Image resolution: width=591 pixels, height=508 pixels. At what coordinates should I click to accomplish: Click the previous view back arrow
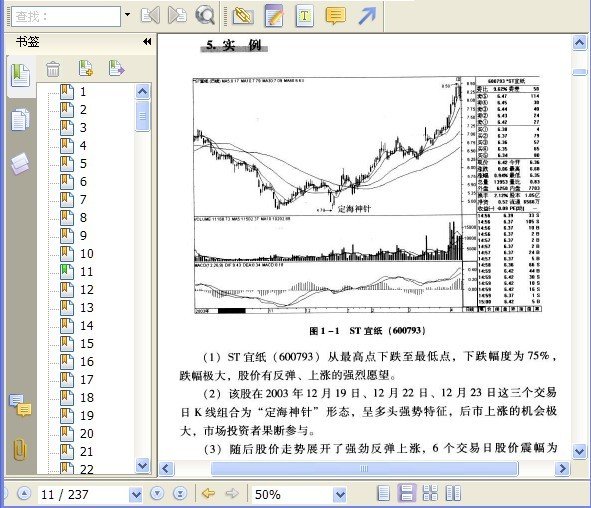tap(208, 493)
